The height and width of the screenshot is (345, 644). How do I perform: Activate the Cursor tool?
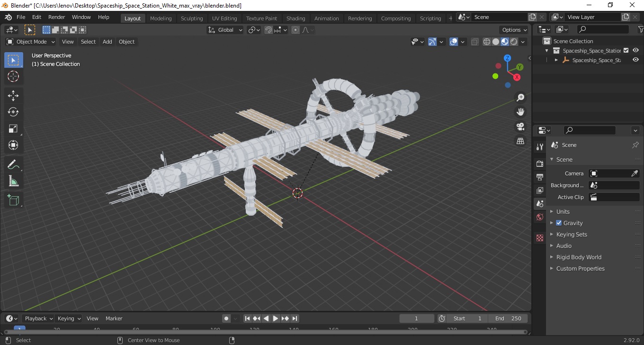pyautogui.click(x=13, y=77)
